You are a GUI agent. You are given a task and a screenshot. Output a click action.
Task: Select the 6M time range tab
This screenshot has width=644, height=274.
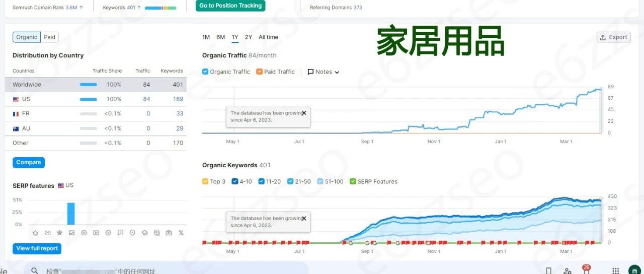(220, 37)
